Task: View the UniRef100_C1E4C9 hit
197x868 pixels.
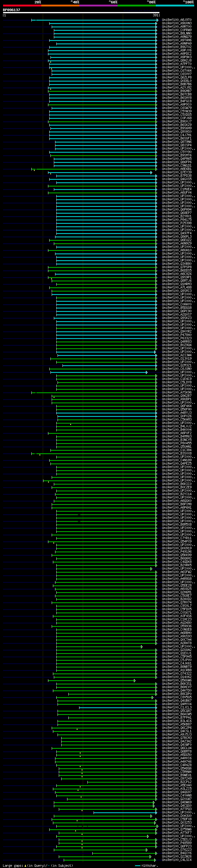Action: pyautogui.click(x=176, y=379)
